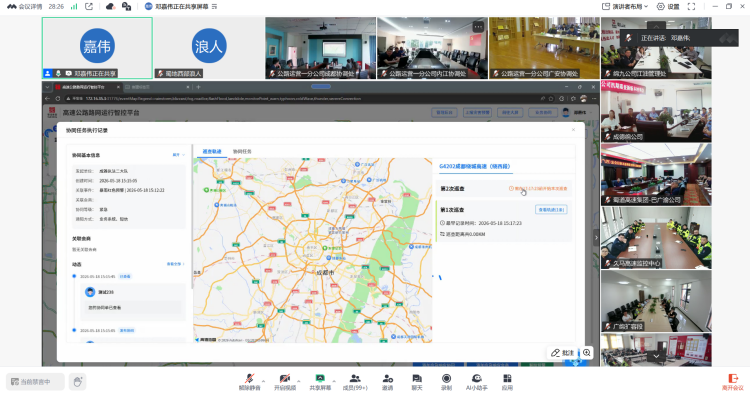Select the 久马高速监控中心 video tile
Screen dimensions: 750x396
tap(656, 238)
